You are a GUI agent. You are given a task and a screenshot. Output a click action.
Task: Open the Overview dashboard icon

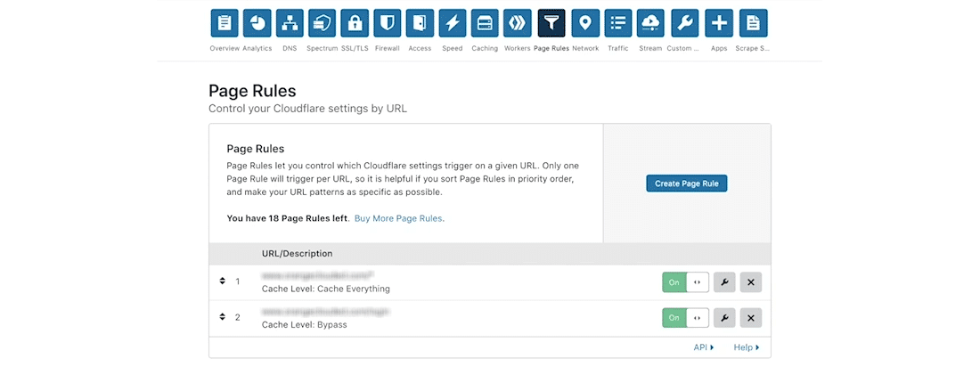pos(225,23)
